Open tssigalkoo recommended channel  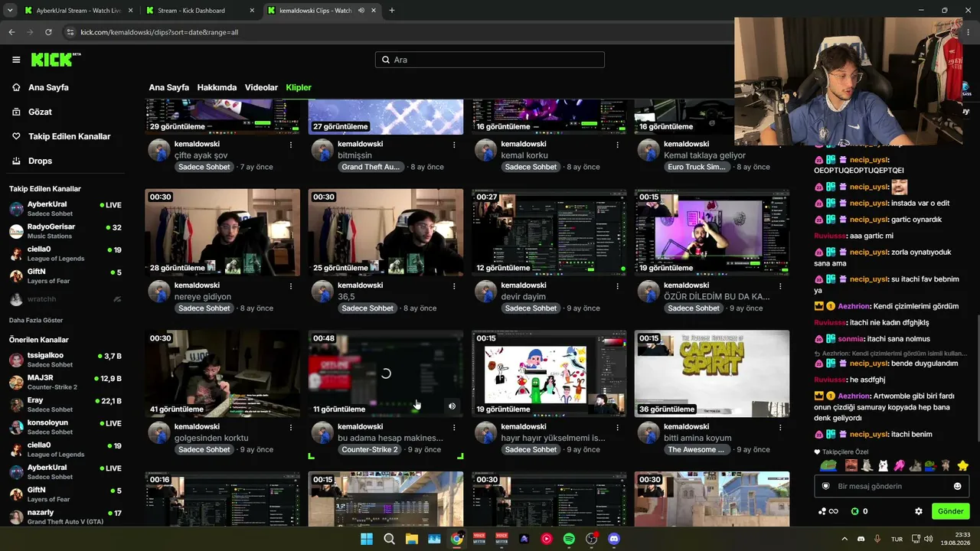click(x=65, y=360)
